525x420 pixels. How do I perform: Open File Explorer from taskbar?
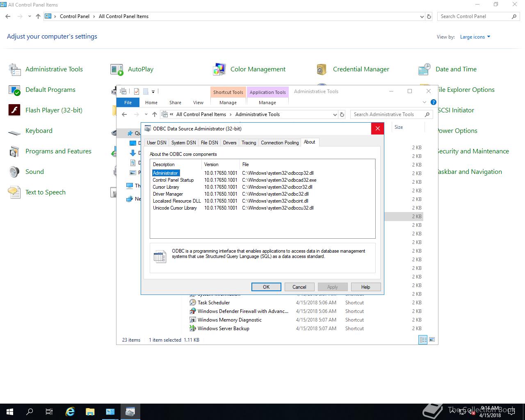click(90, 412)
